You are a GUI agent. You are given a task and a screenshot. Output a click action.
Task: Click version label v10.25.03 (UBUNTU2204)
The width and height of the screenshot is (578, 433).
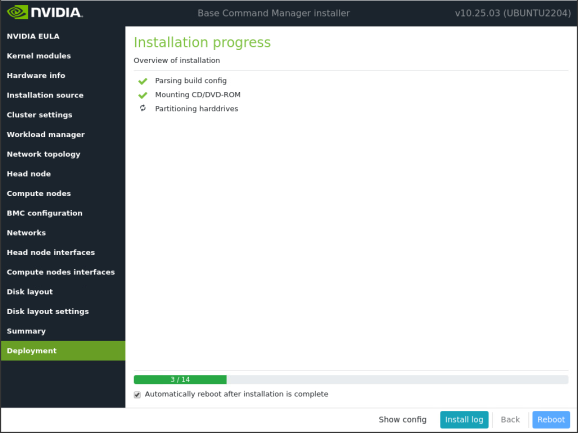[513, 13]
